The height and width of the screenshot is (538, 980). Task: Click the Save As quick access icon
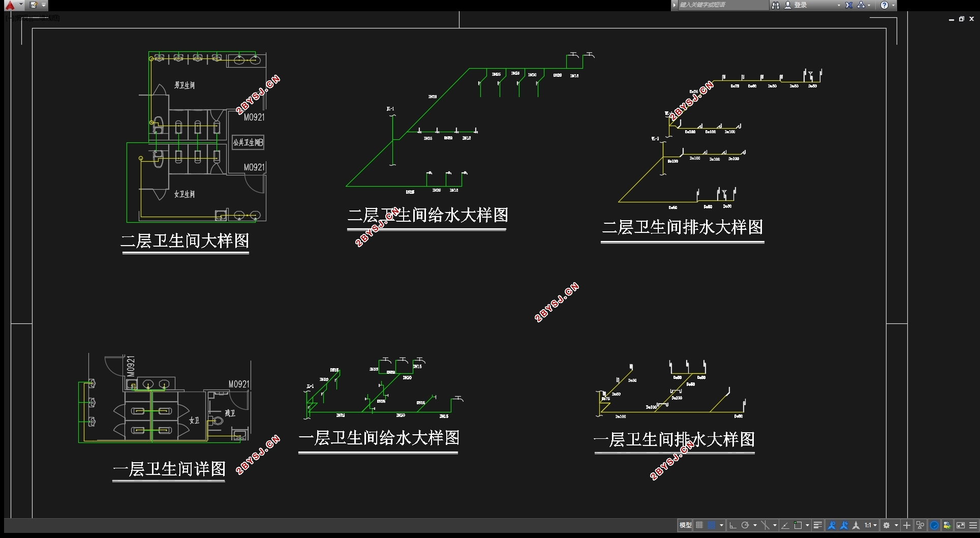[x=34, y=5]
